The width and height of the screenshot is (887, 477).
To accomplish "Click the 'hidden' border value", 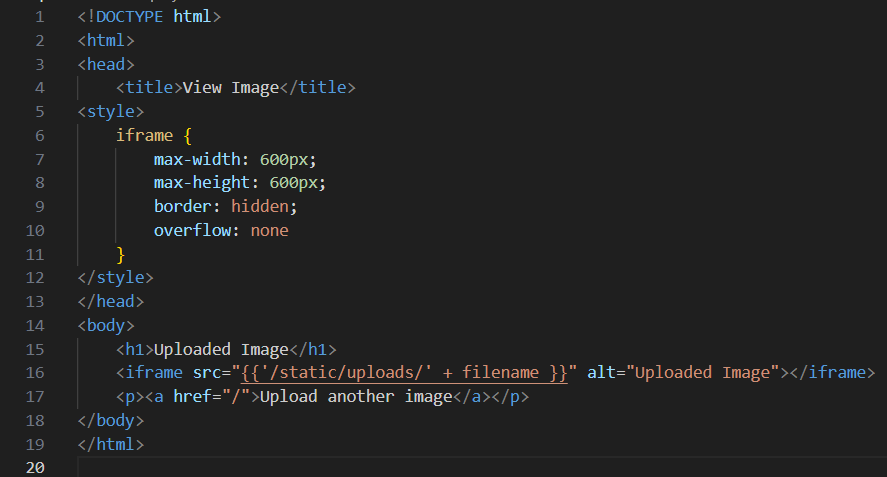I will coord(260,207).
